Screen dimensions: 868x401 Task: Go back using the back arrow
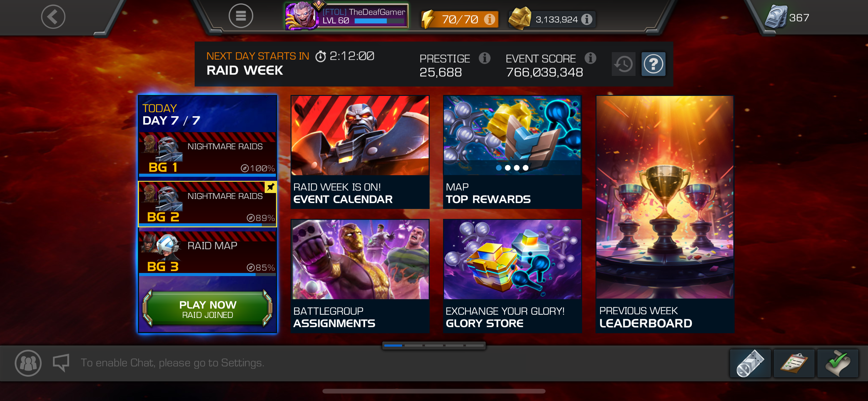coord(53,17)
